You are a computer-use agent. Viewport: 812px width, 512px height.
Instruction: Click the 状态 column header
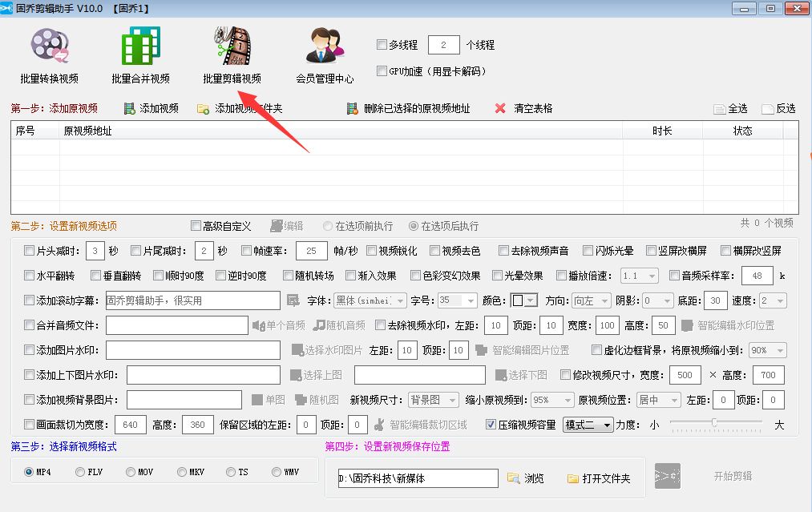pos(742,131)
